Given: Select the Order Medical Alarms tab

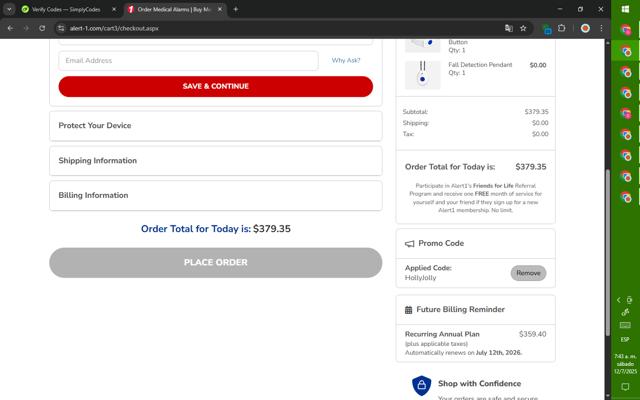Looking at the screenshot, I should tap(174, 9).
